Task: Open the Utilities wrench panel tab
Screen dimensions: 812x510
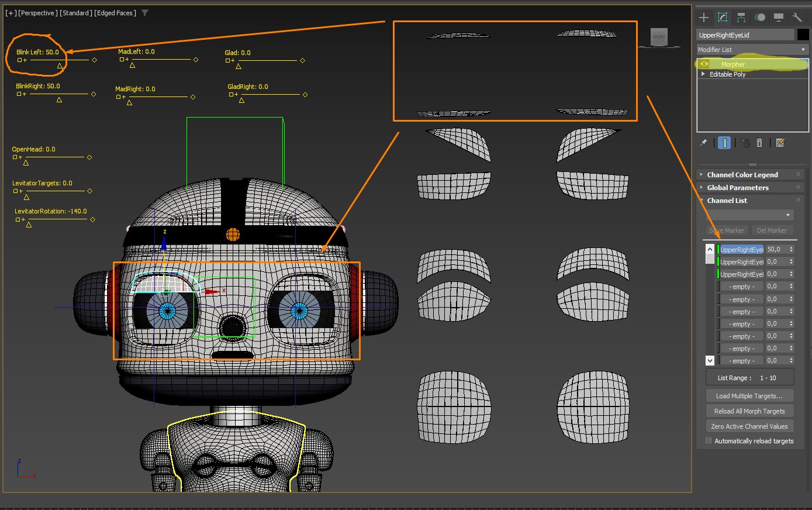Action: pyautogui.click(x=797, y=18)
